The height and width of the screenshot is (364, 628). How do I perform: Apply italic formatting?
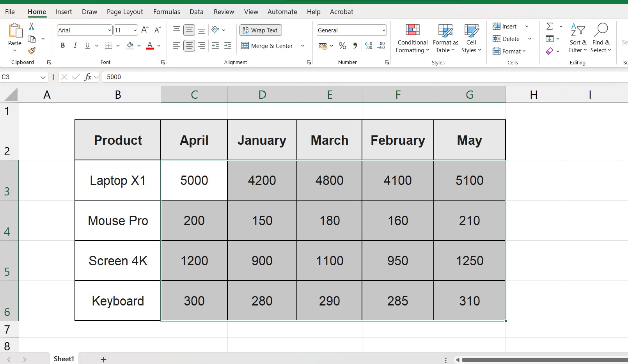tap(75, 46)
